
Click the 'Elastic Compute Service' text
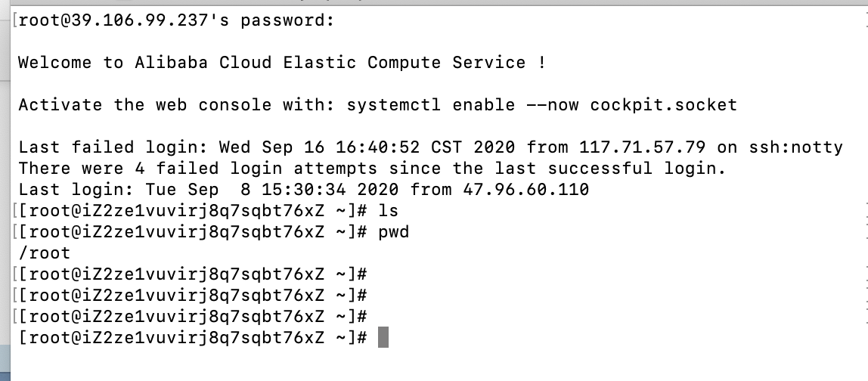[x=404, y=63]
